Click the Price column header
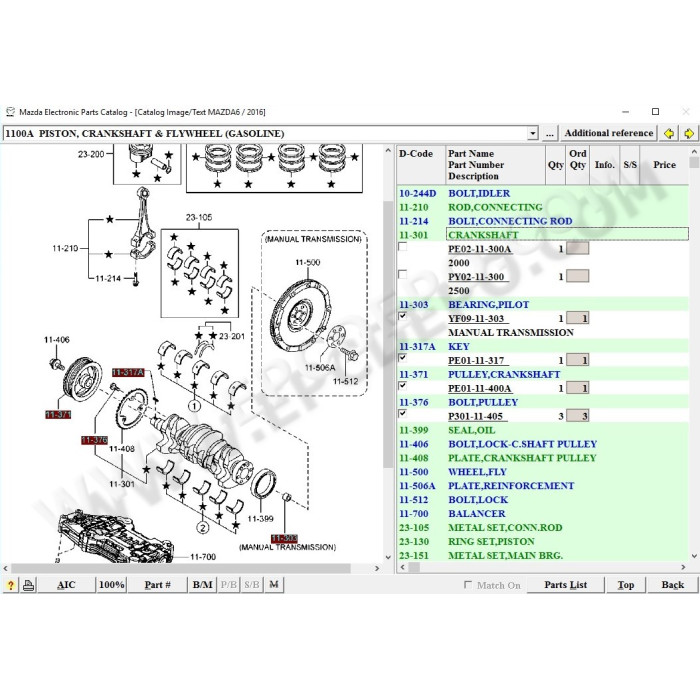 coord(664,165)
